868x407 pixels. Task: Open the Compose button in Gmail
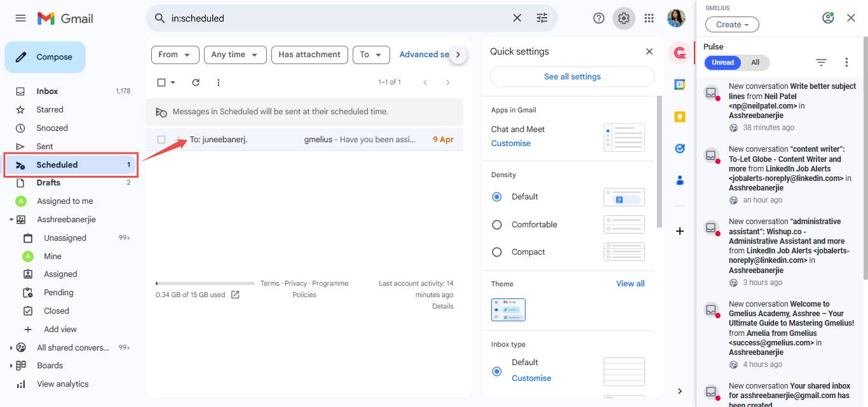(x=44, y=57)
